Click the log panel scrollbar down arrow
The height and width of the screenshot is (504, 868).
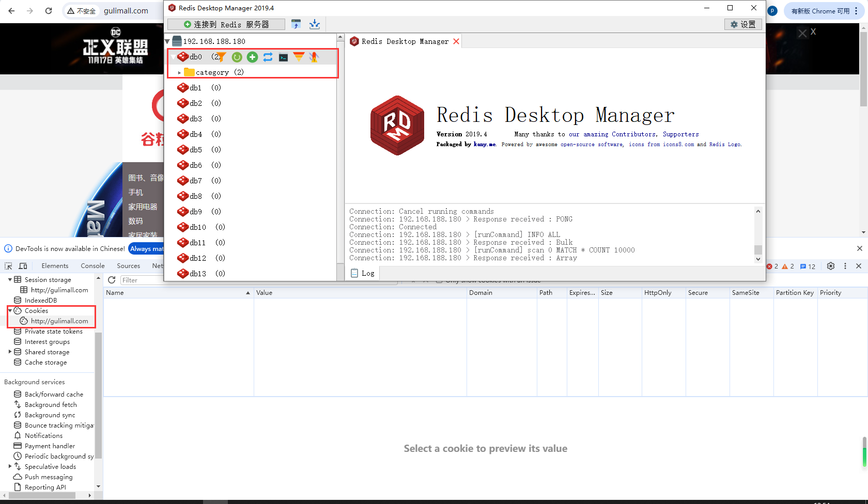[758, 259]
